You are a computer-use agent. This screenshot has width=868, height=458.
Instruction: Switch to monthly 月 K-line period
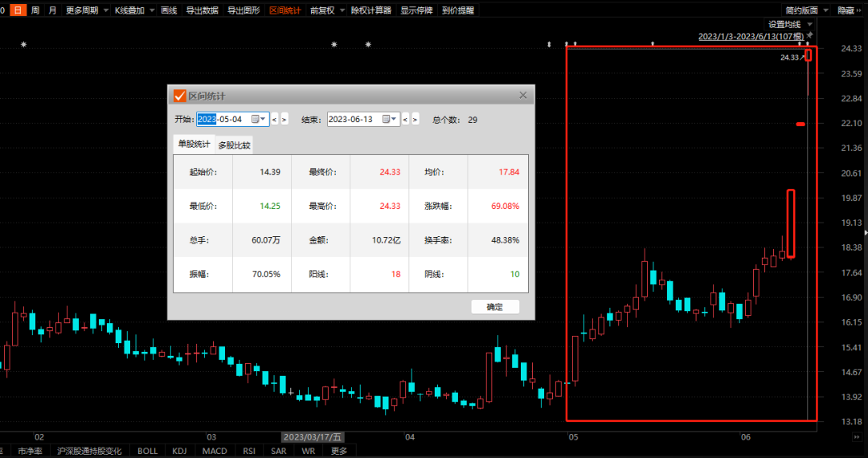52,10
